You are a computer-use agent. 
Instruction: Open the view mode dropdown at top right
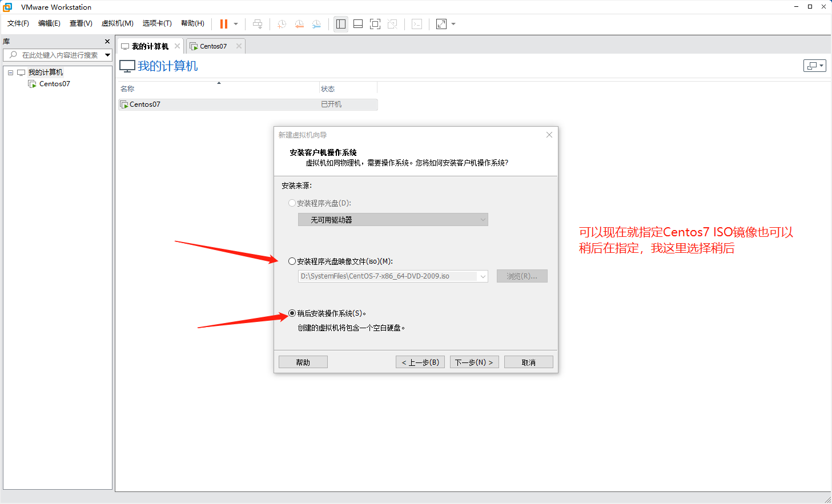coord(815,66)
